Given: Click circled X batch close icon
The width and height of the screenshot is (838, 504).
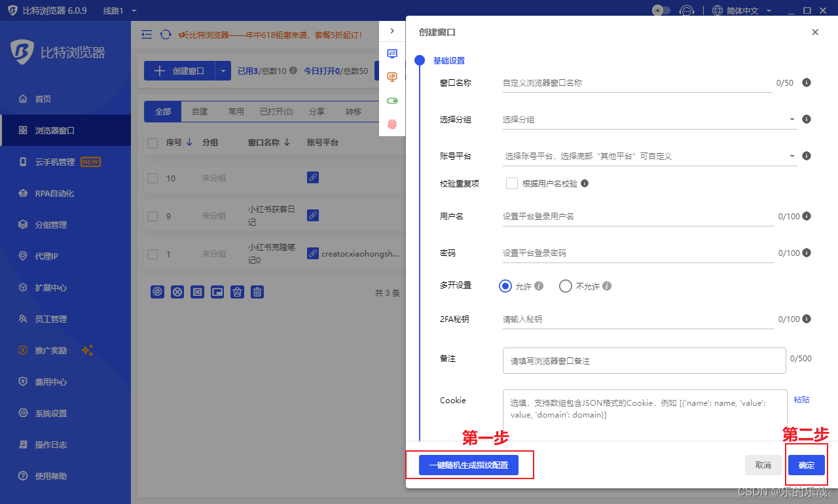Looking at the screenshot, I should point(177,292).
